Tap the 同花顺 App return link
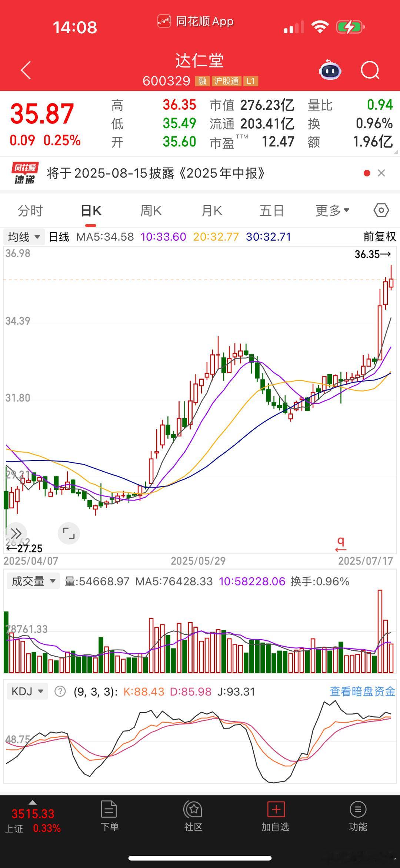Screen dimensions: 400x868 [x=196, y=22]
